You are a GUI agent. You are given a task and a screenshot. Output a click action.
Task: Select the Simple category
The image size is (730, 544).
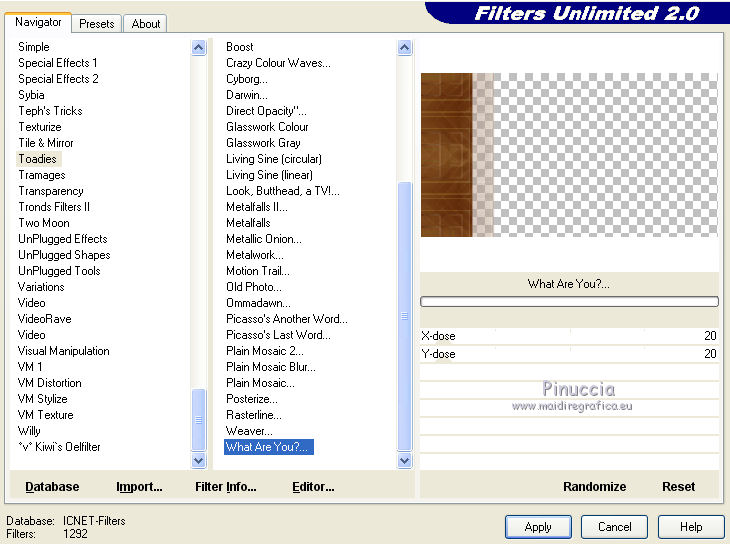point(34,47)
